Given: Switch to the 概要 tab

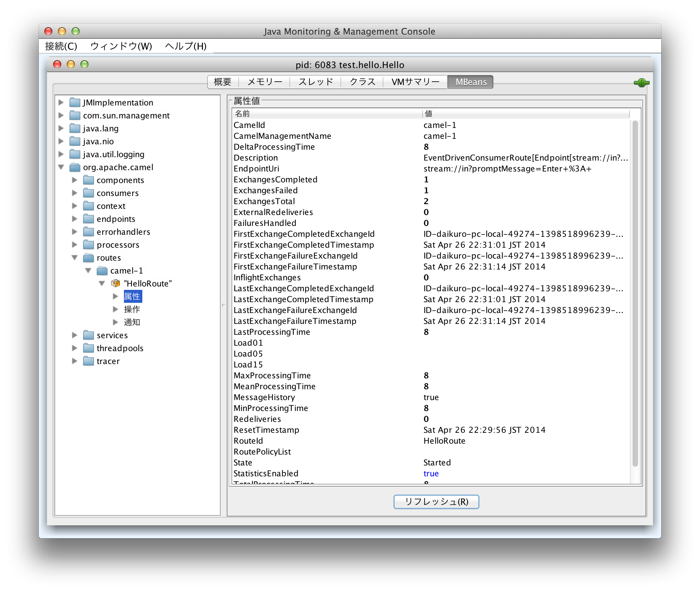Looking at the screenshot, I should (x=223, y=82).
